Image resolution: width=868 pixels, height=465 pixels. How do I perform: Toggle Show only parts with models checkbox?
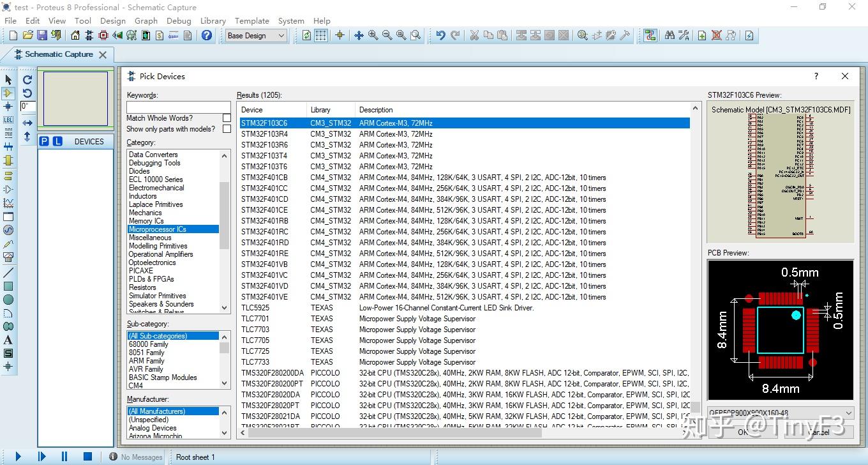point(227,129)
